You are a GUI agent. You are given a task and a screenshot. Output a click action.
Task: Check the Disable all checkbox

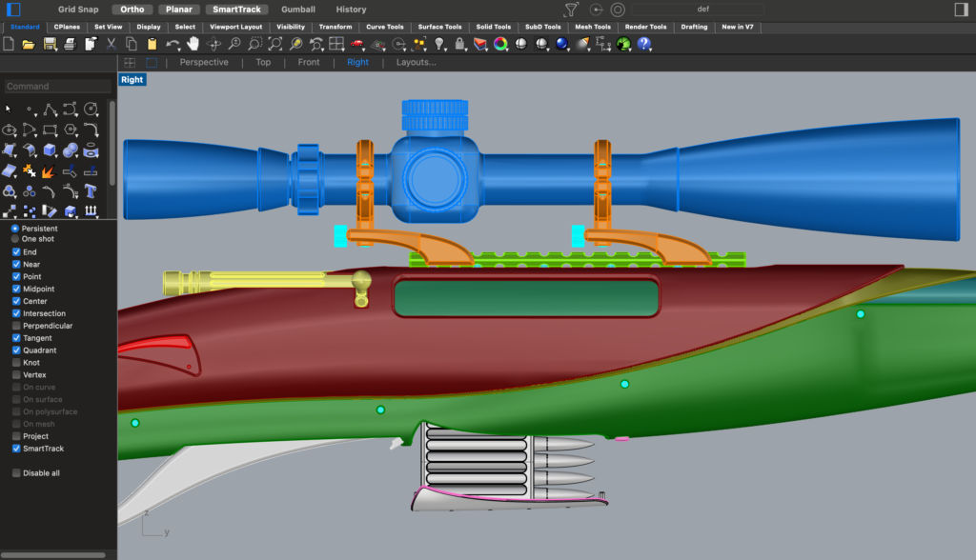click(x=16, y=473)
